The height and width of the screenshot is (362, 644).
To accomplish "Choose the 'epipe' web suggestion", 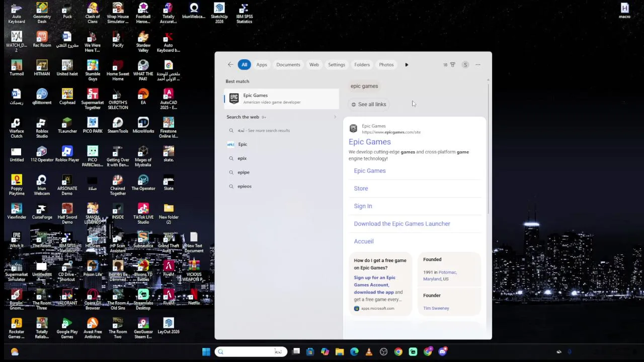I will click(x=282, y=172).
